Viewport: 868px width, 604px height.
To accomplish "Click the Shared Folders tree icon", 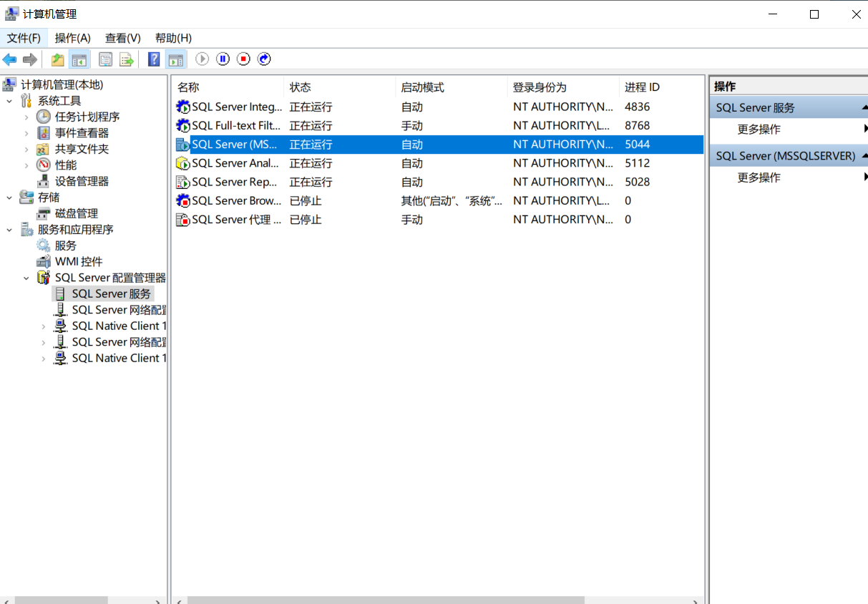I will pos(44,149).
